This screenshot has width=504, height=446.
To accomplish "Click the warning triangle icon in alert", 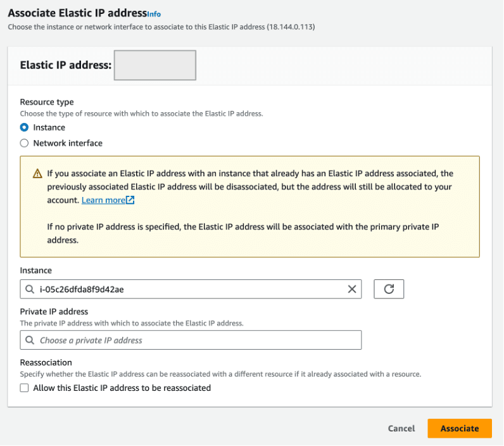I will pos(38,174).
